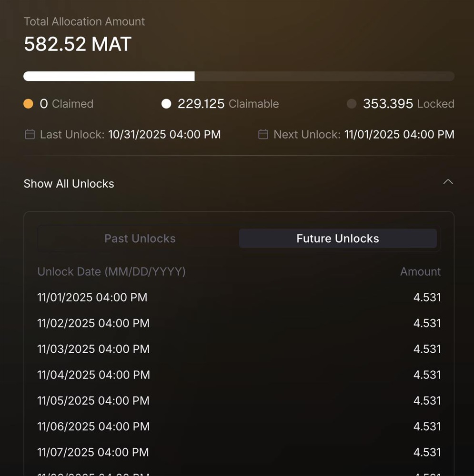Click the allocation progress bar
This screenshot has height=476, width=474.
pyautogui.click(x=239, y=76)
